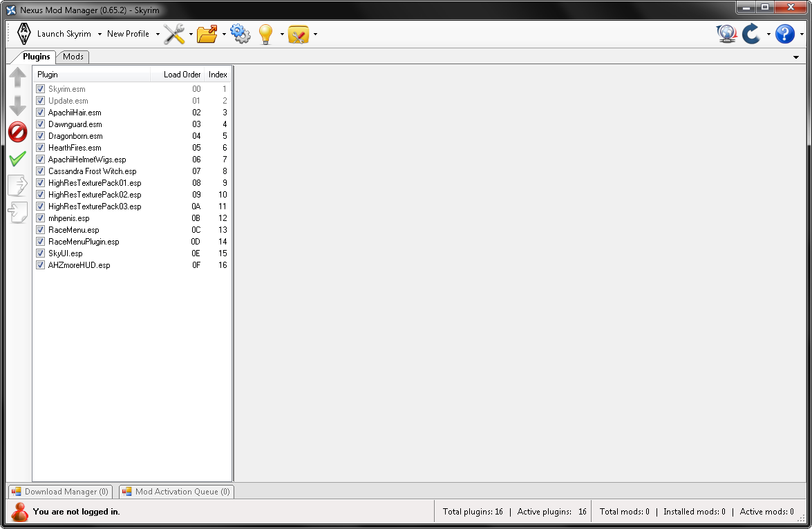Open the tools icon dropdown arrow
The width and height of the screenshot is (812, 529).
[191, 34]
